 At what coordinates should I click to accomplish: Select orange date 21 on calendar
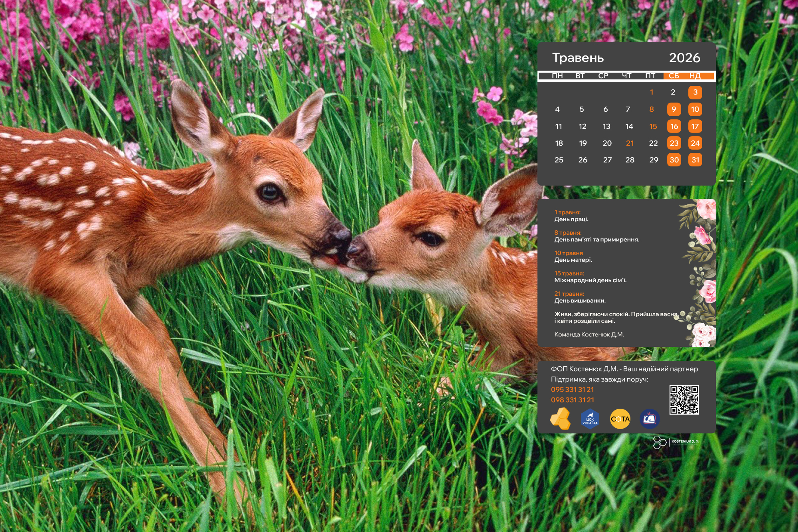click(x=630, y=143)
